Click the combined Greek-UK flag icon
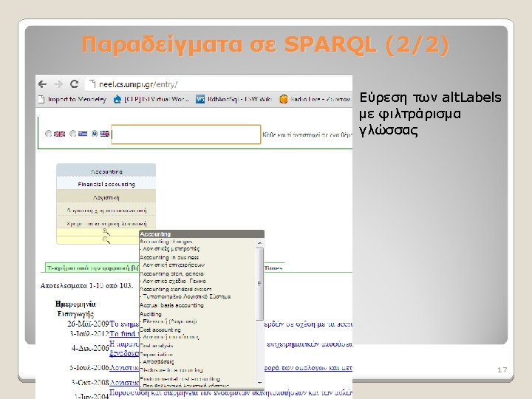 pos(105,134)
